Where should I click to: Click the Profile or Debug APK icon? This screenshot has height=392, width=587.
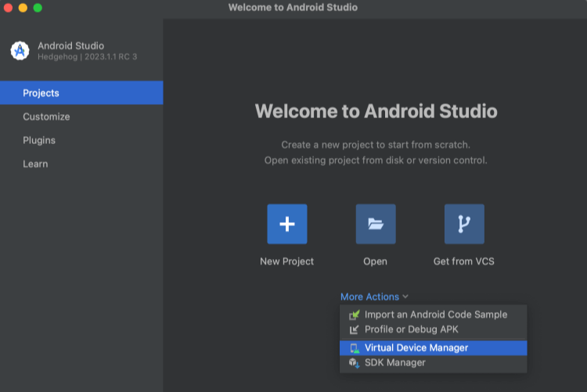[x=354, y=329]
